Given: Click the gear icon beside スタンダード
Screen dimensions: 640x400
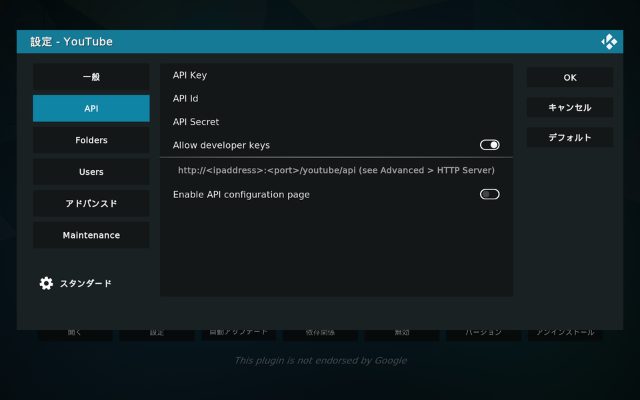Looking at the screenshot, I should 46,283.
